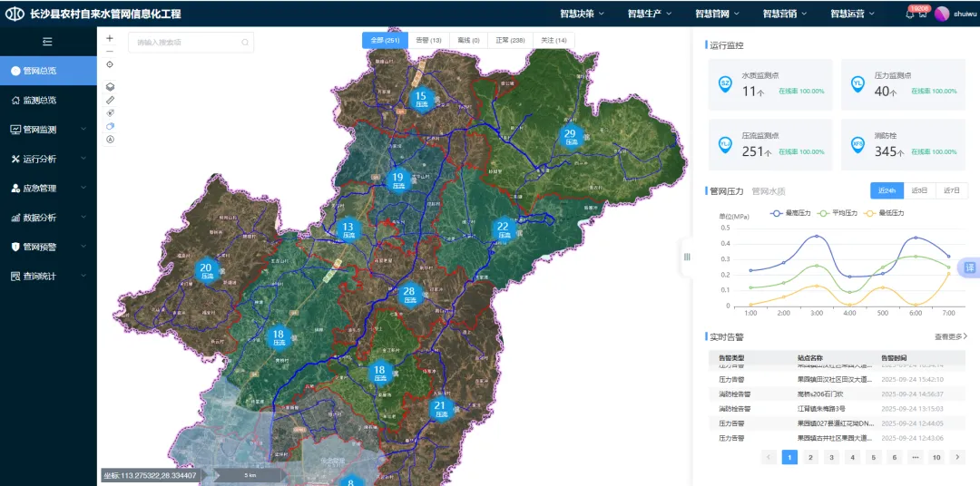Toggle 最低压力 legend series

point(884,213)
